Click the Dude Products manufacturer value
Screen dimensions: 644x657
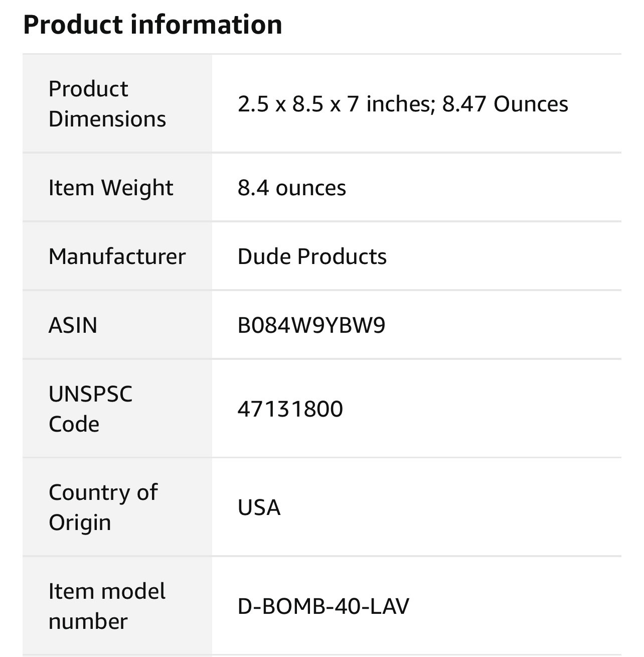pyautogui.click(x=312, y=256)
